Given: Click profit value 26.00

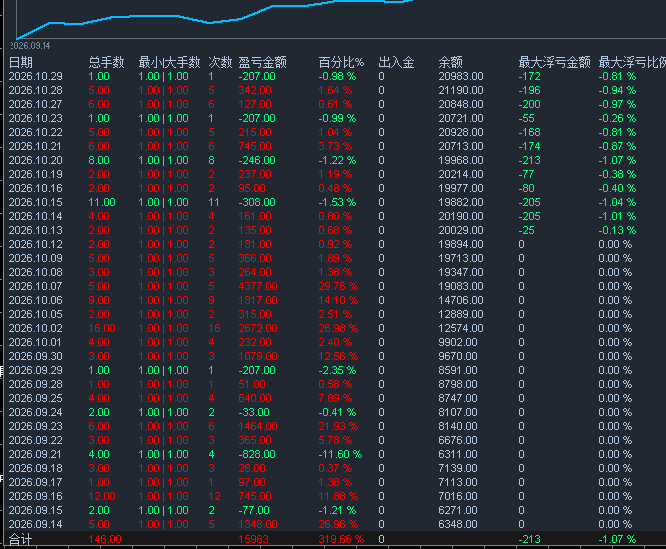Looking at the screenshot, I should [252, 469].
